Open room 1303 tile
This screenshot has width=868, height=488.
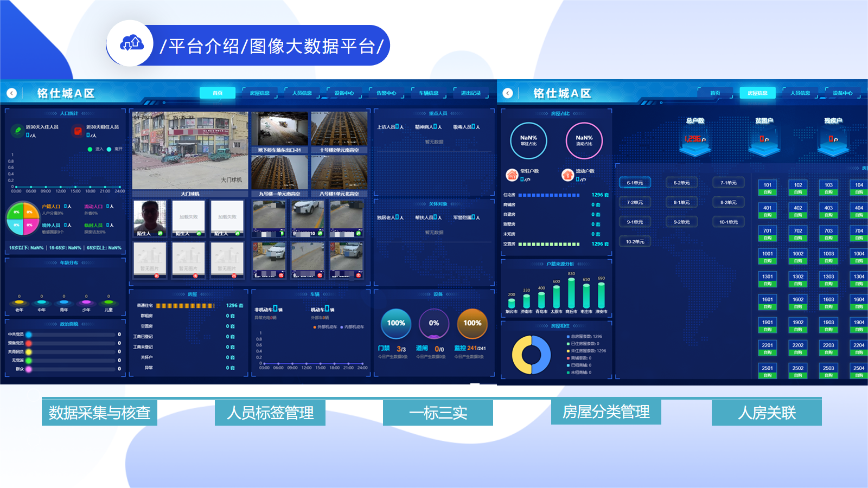828,280
